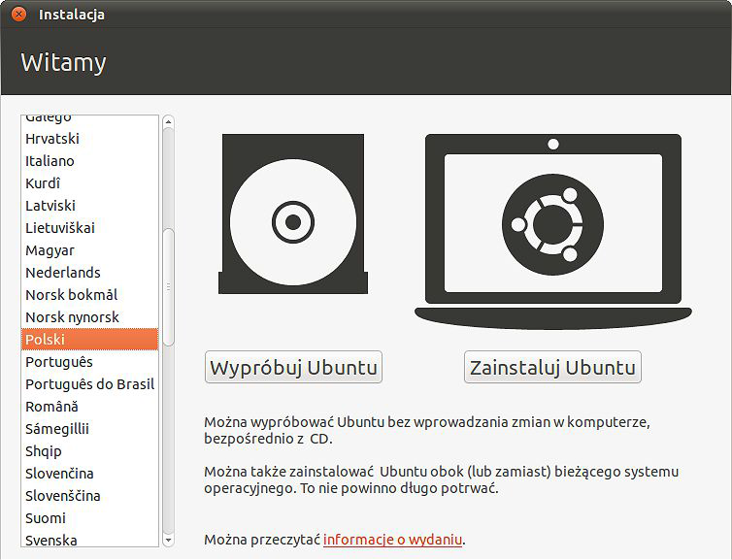
Task: Choose Hrvatski language
Action: click(89, 139)
